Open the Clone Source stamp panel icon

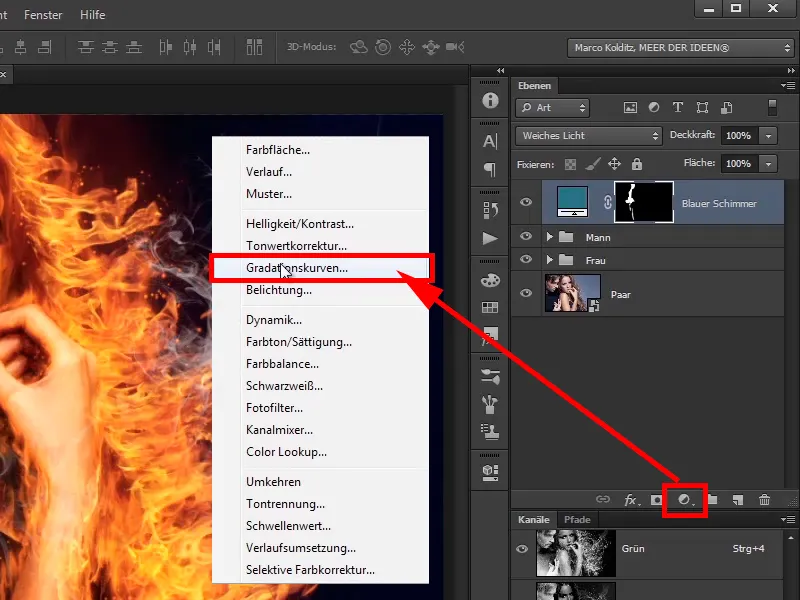click(x=490, y=432)
